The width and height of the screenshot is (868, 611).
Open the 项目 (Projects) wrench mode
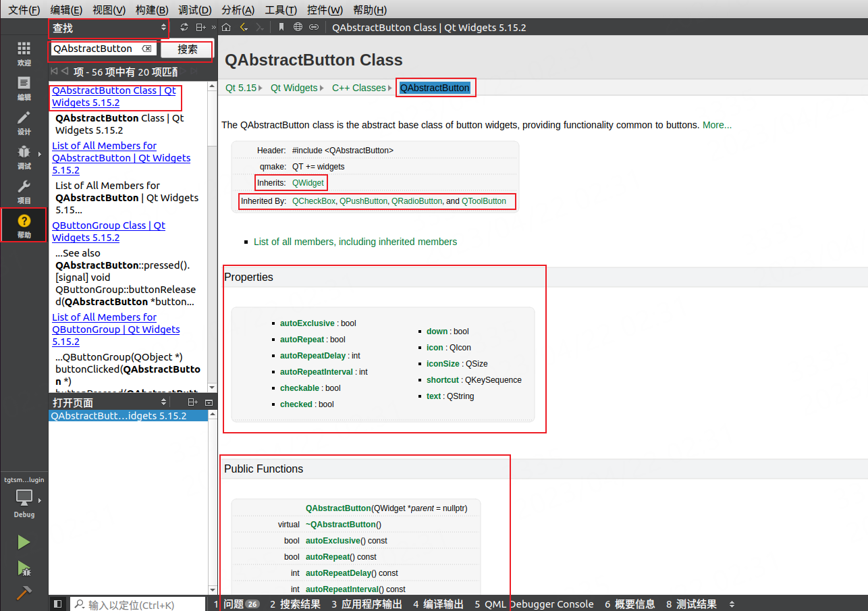coord(24,191)
